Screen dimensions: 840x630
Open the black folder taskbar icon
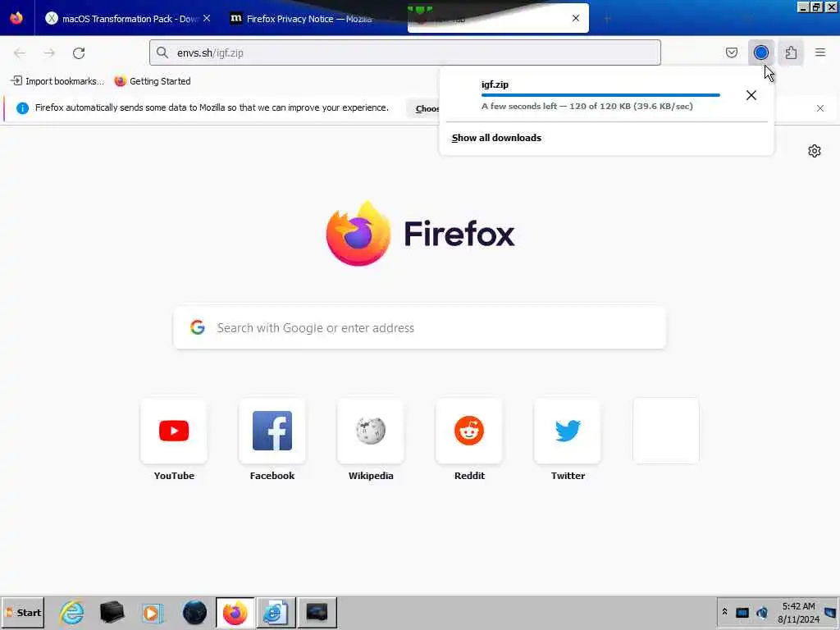112,613
